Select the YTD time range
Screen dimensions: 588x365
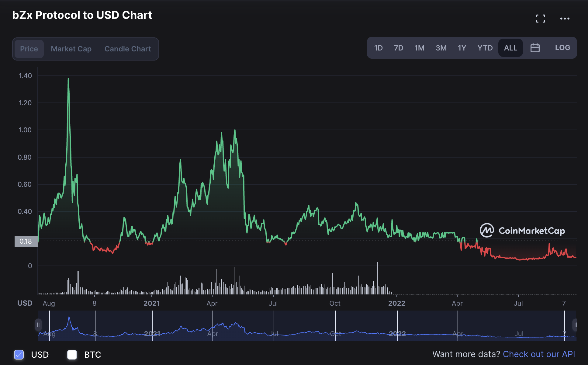pos(485,48)
